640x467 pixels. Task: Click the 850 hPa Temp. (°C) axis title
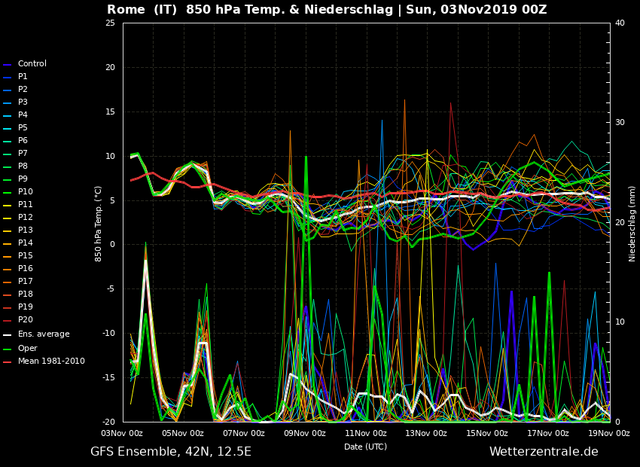pos(98,224)
